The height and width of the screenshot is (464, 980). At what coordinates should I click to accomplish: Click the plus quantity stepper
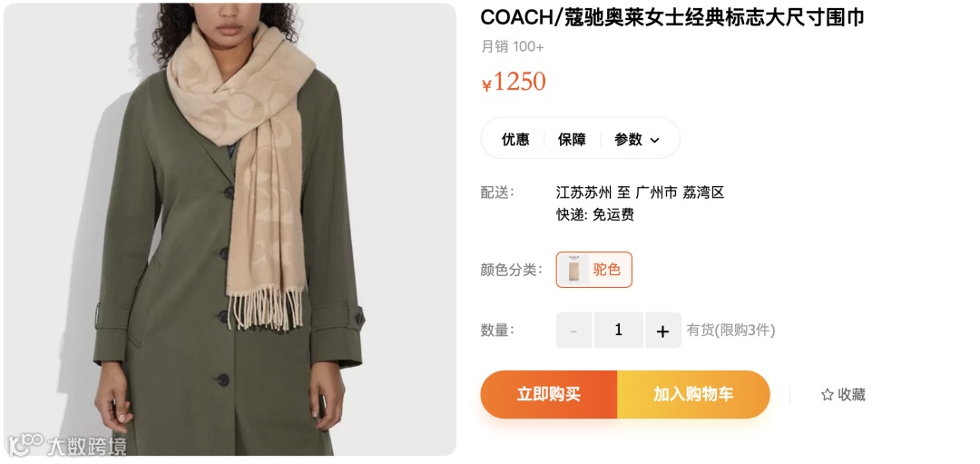(x=663, y=331)
